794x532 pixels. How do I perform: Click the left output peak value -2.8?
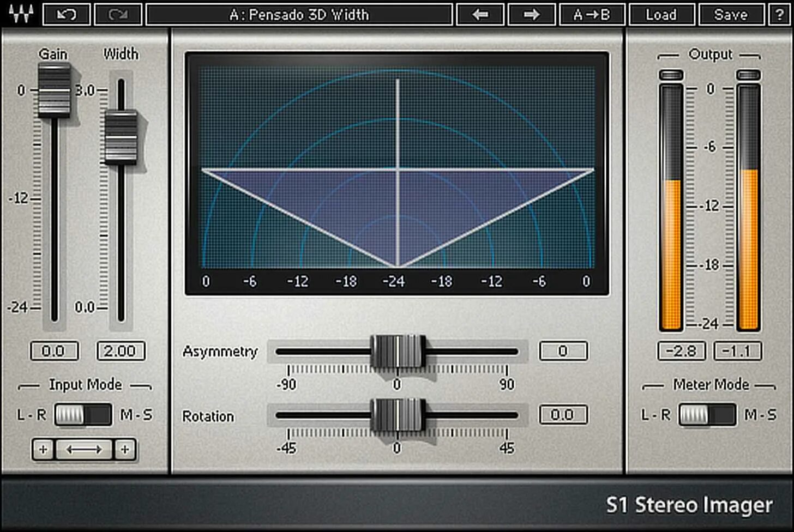pos(682,351)
